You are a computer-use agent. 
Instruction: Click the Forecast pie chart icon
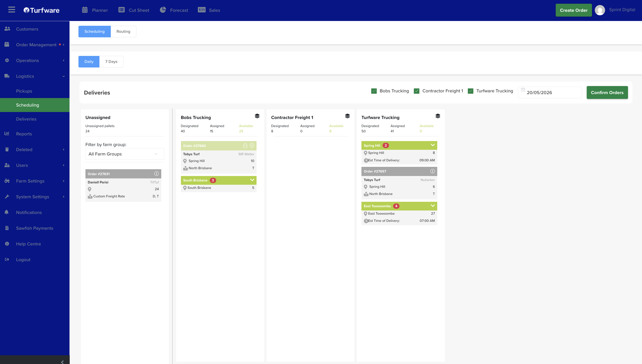(163, 10)
